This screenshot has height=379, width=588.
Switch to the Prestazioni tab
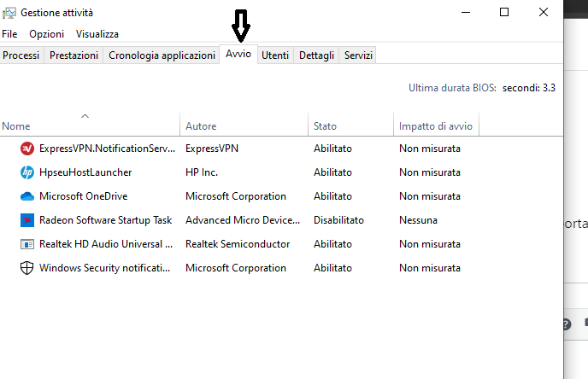coord(73,55)
